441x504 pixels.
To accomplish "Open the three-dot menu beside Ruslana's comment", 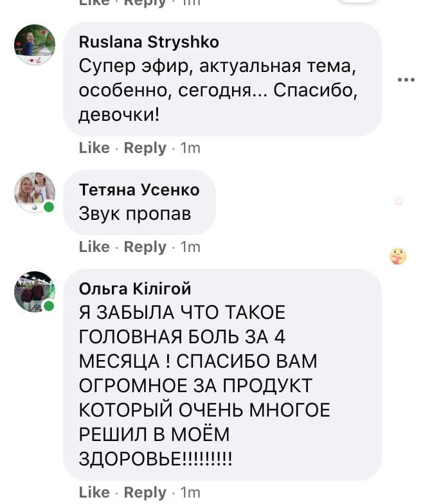I will point(406,80).
